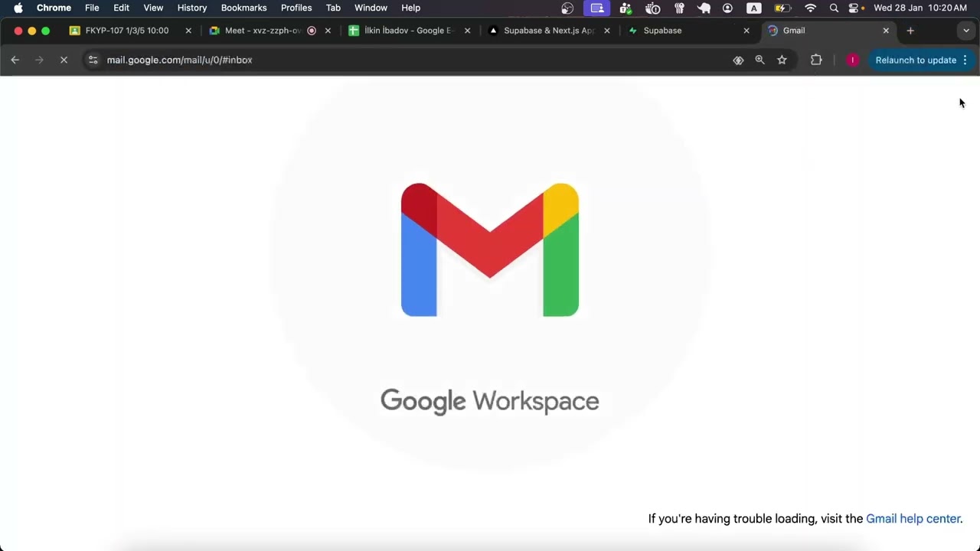980x551 pixels.
Task: Bookmark this page with the star icon
Action: (x=782, y=60)
